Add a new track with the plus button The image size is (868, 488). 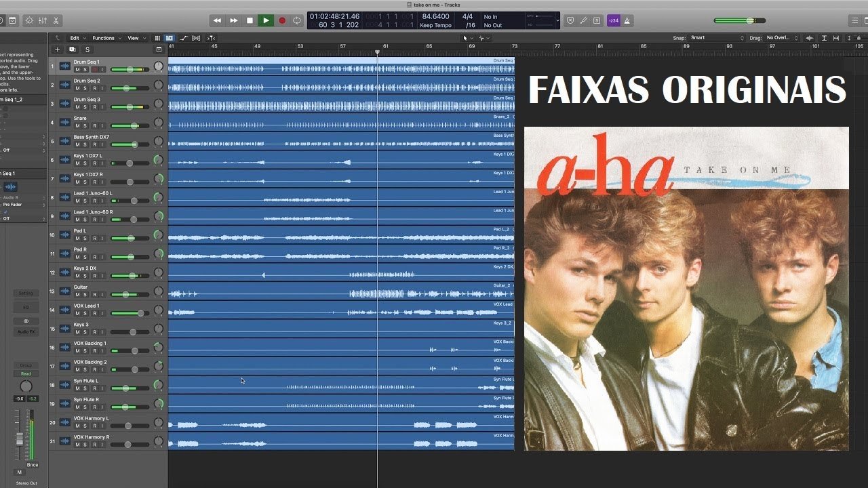[x=57, y=49]
